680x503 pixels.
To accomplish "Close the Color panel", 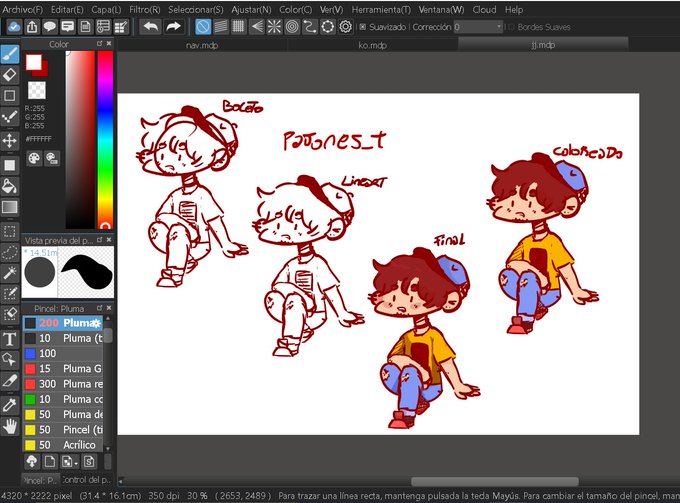I will (109, 43).
